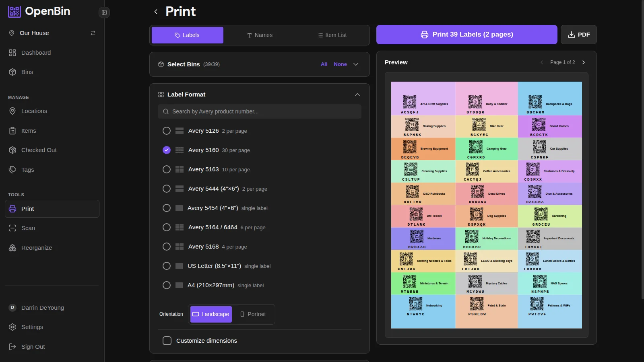The width and height of the screenshot is (644, 362).
Task: Click the house switcher arrows beside Our House
Action: [93, 33]
